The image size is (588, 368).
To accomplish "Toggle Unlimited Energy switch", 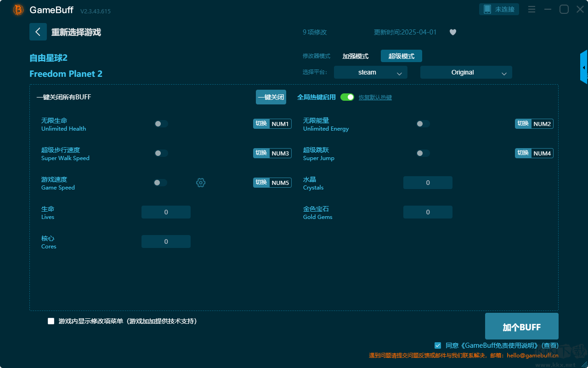I will click(423, 124).
